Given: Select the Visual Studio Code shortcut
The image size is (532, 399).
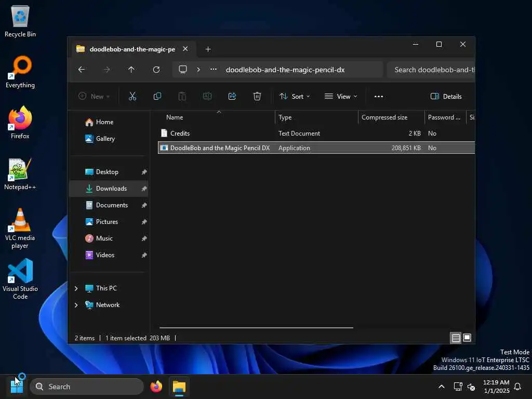Looking at the screenshot, I should (20, 279).
